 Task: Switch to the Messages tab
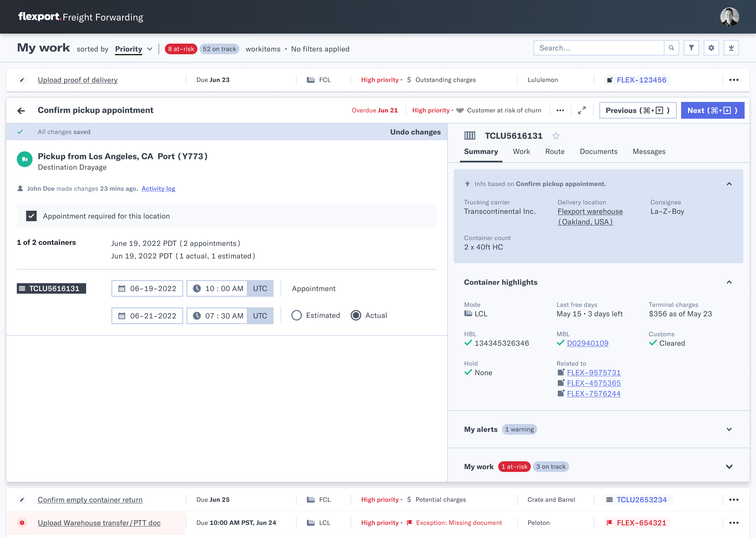click(x=649, y=152)
